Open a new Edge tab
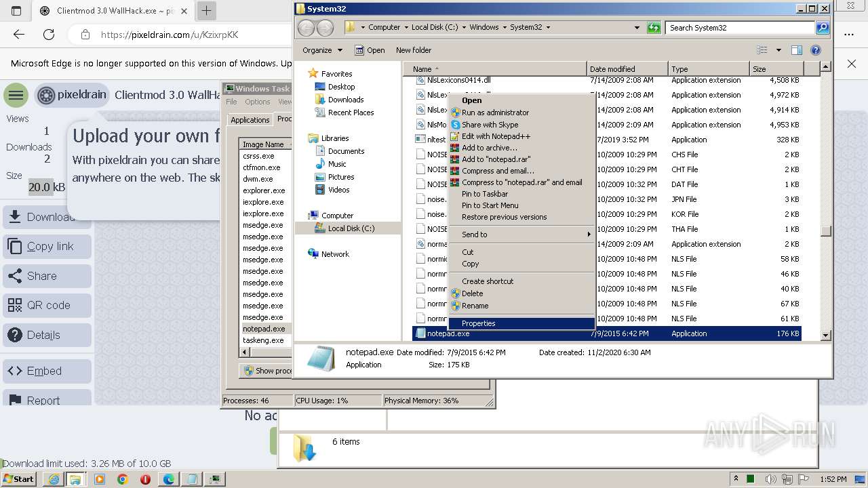Viewport: 868px width, 488px height. pos(207,11)
